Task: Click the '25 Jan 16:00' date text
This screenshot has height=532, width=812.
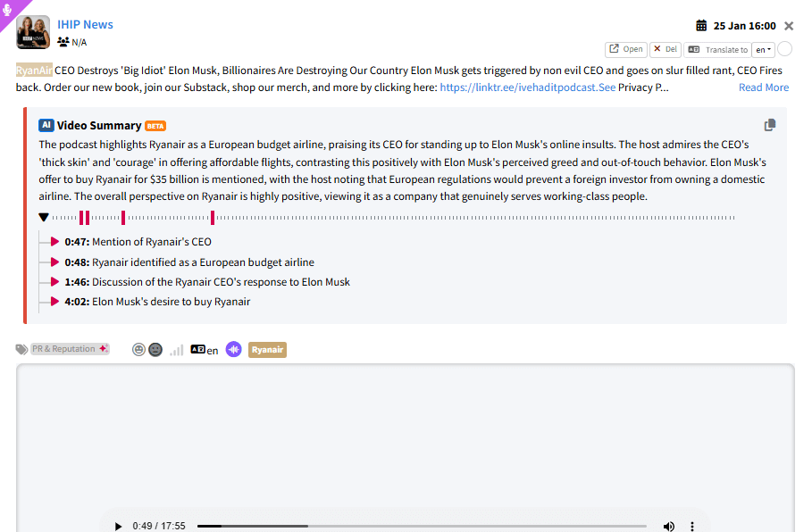Action: point(744,26)
